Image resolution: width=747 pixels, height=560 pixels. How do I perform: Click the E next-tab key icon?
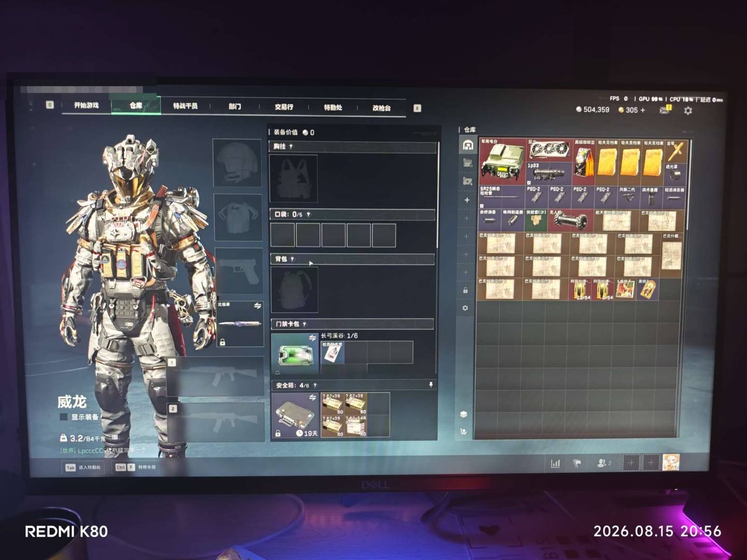coord(417,108)
